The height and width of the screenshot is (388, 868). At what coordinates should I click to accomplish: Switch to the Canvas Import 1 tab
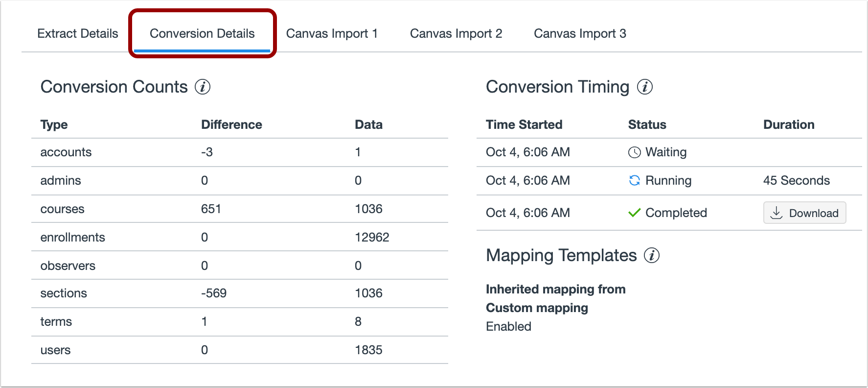[332, 33]
